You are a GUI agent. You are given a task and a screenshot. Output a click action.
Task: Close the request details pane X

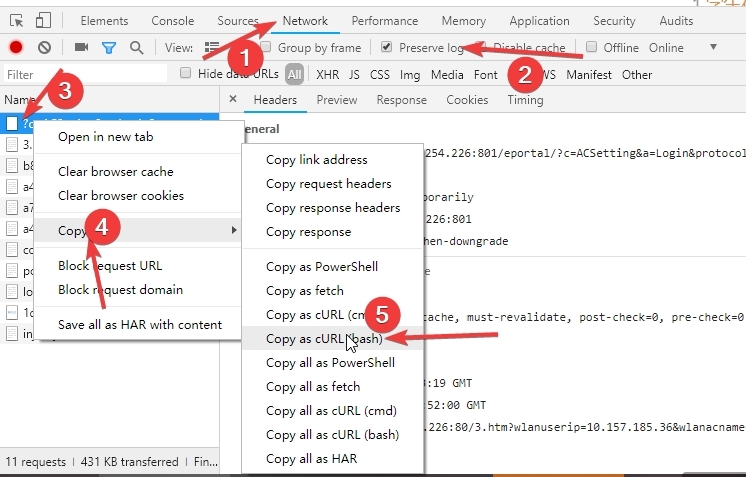click(233, 99)
